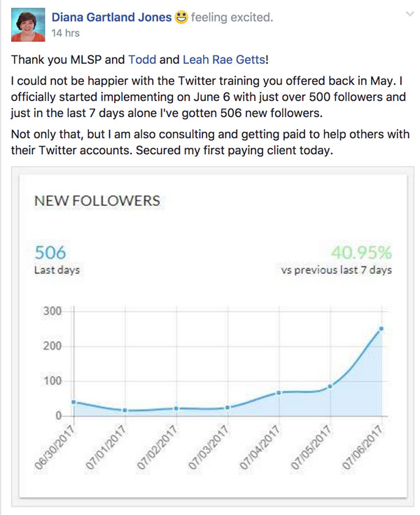Select the 06/30/2017 data point
Image resolution: width=420 pixels, height=515 pixels.
(73, 402)
